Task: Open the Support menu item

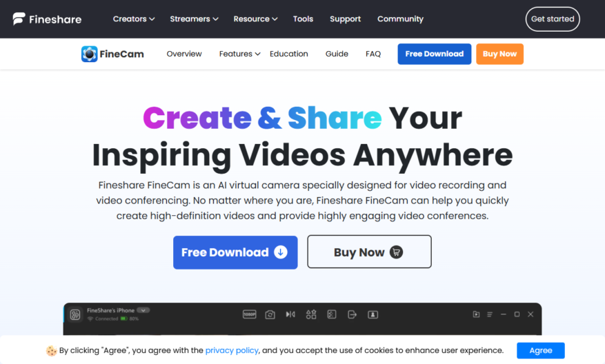Action: [346, 19]
